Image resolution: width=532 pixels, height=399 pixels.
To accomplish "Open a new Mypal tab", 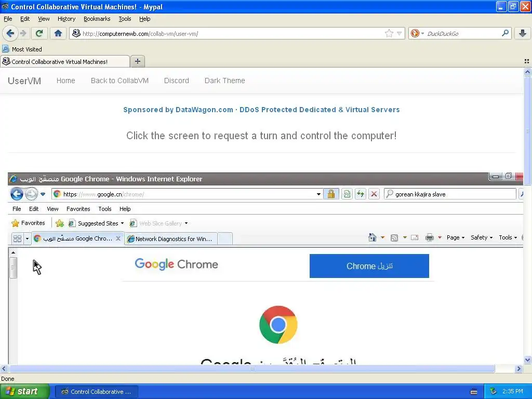I will tap(137, 61).
